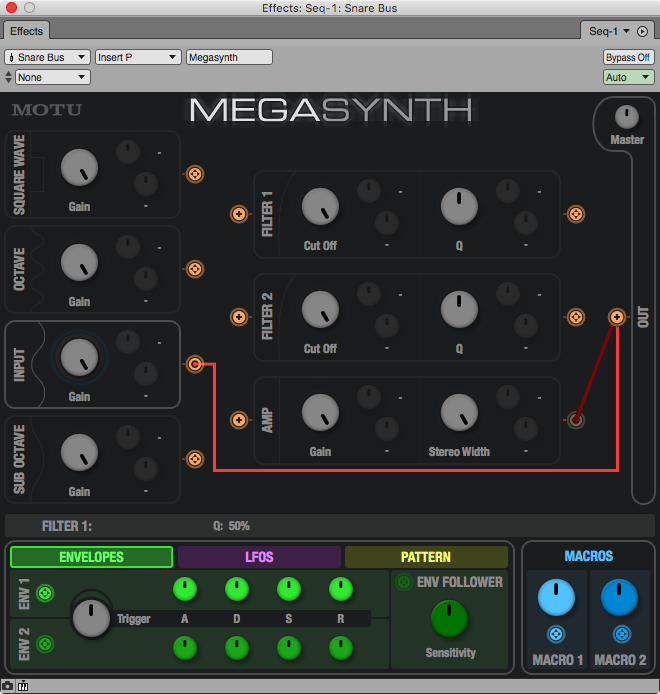
Task: Click the Macro 1 knob
Action: click(556, 597)
